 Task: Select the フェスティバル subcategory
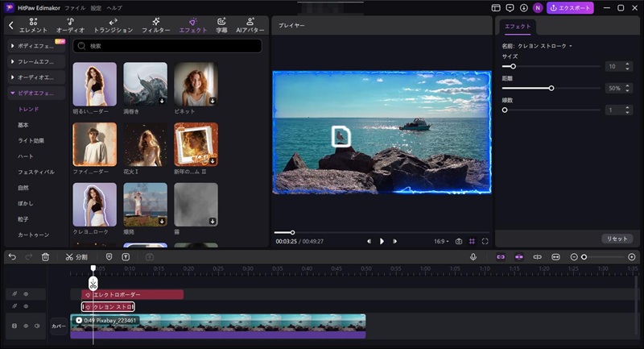36,172
